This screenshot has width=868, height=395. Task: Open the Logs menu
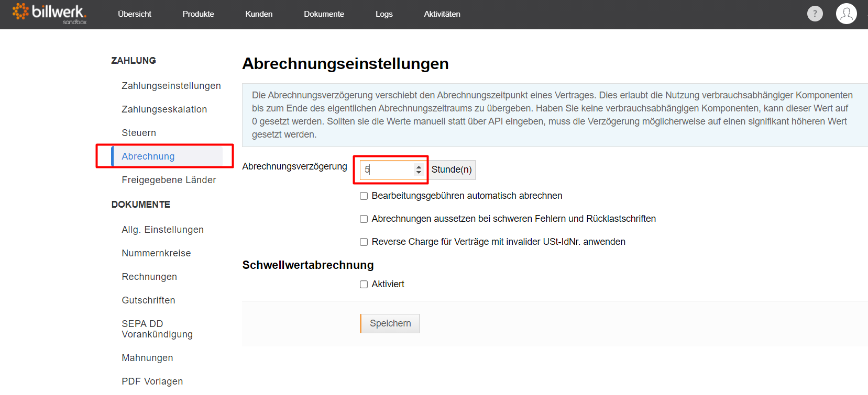pyautogui.click(x=384, y=14)
